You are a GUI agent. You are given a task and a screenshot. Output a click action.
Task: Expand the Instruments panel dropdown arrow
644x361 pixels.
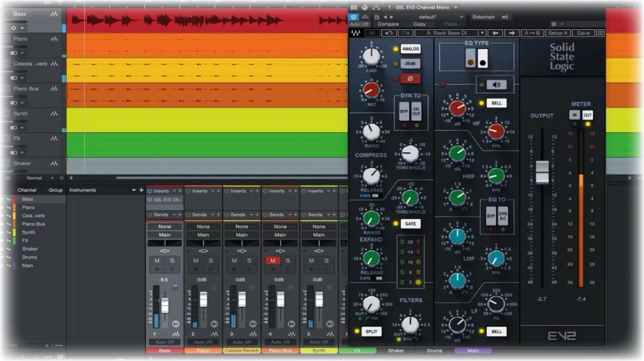134,190
